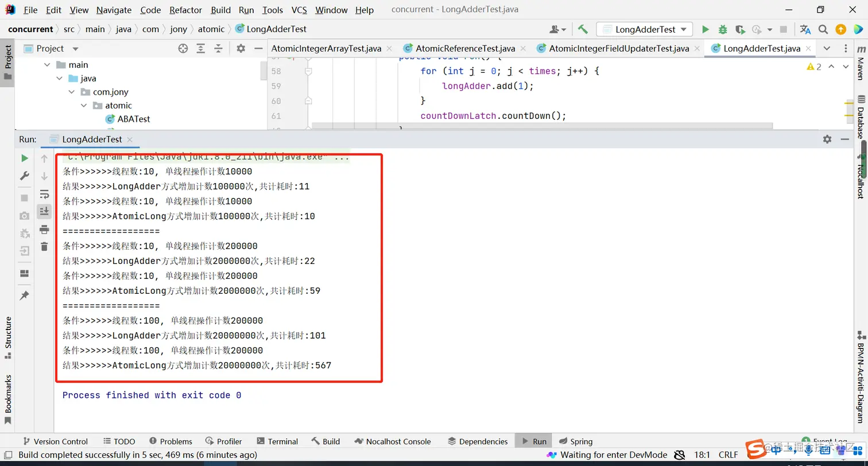Click the CRLF line separator indicator
The image size is (868, 466).
click(728, 455)
